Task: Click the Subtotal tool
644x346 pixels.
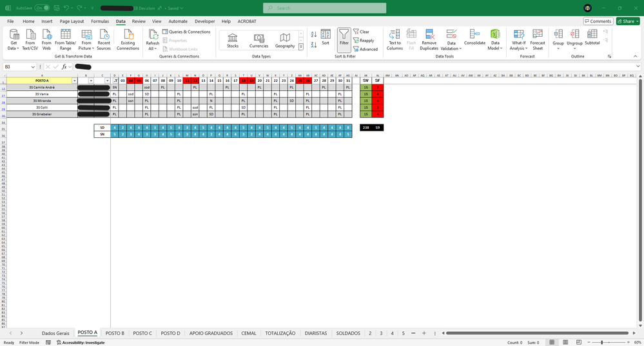Action: click(x=592, y=37)
